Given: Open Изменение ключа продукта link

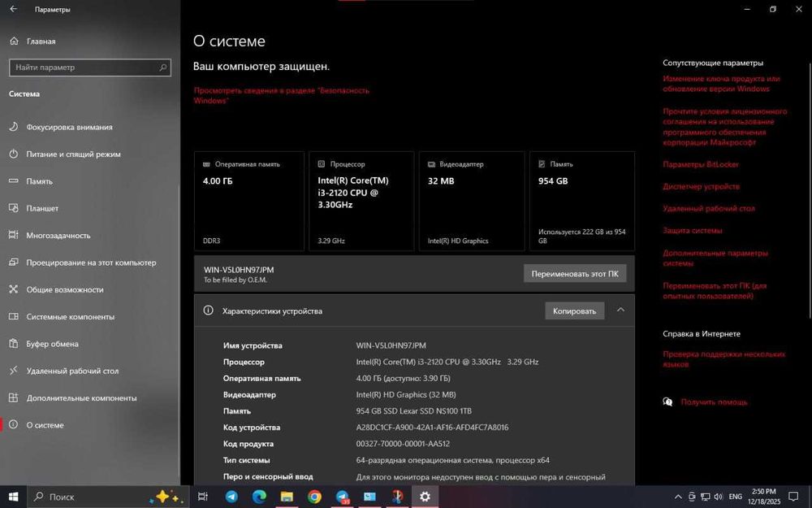Looking at the screenshot, I should 721,84.
